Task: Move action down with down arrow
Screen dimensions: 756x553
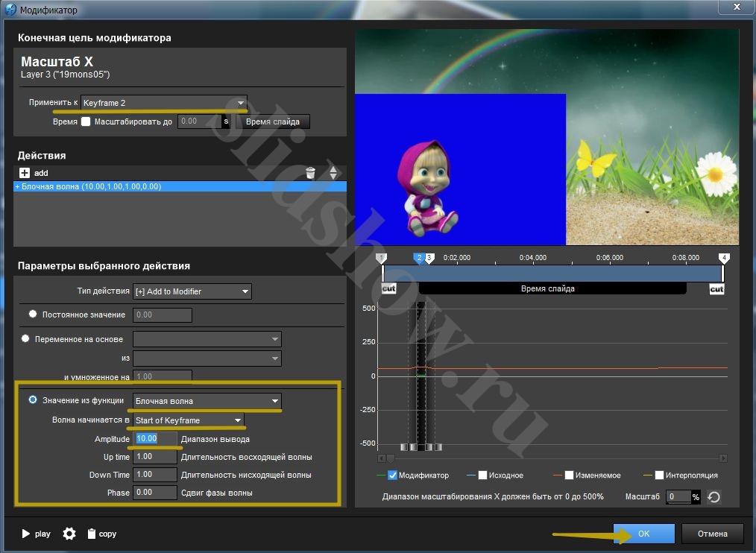Action: tap(333, 177)
